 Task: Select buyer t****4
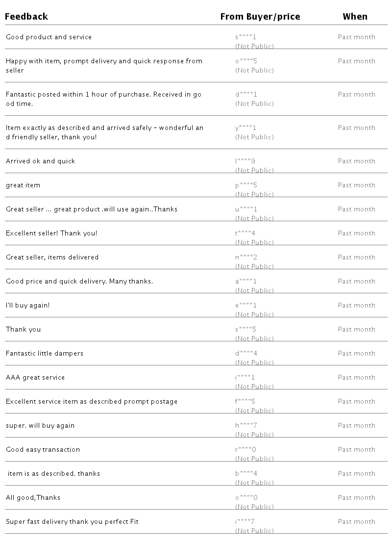tap(245, 233)
